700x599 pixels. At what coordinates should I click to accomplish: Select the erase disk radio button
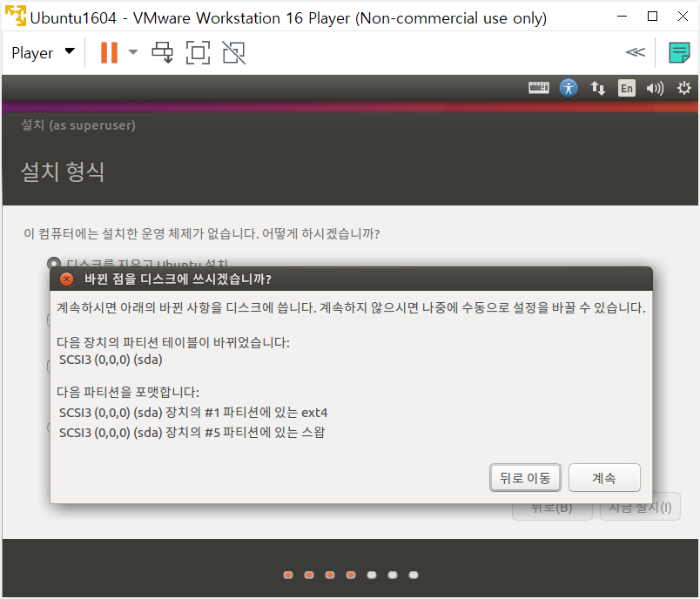[x=54, y=263]
